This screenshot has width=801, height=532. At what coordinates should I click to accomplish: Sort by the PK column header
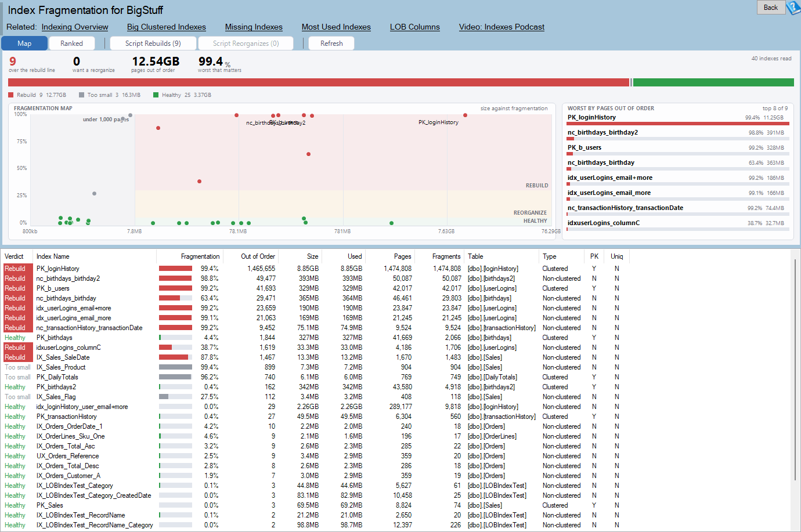pyautogui.click(x=594, y=256)
